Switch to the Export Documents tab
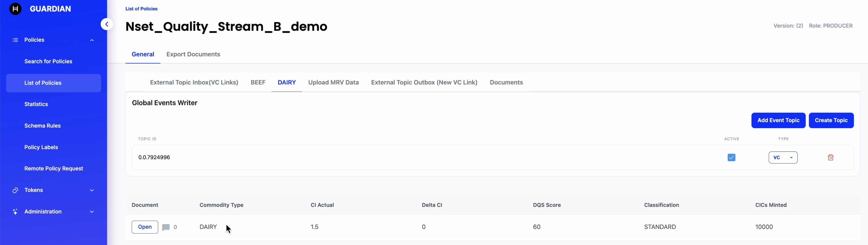The height and width of the screenshot is (245, 868). [x=193, y=54]
